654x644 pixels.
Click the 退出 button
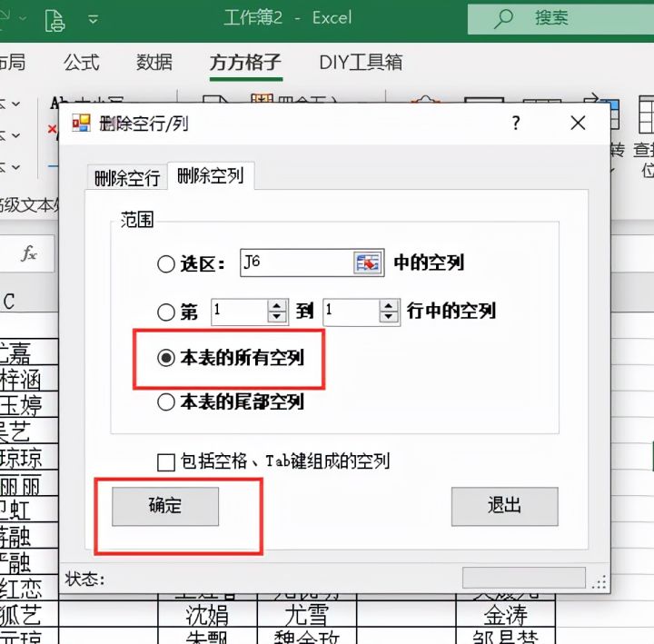[504, 506]
